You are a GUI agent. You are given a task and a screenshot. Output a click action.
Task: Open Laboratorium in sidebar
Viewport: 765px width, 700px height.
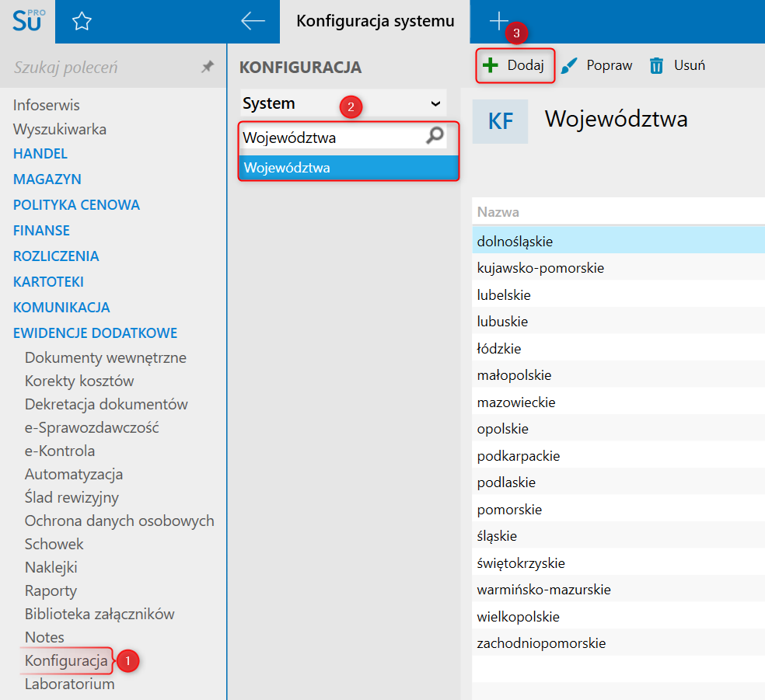point(69,684)
